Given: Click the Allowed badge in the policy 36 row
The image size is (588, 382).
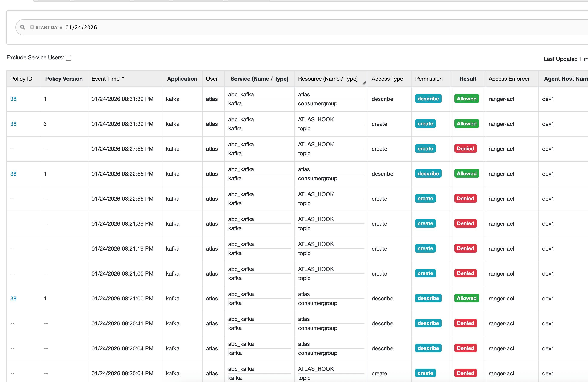Looking at the screenshot, I should (466, 123).
